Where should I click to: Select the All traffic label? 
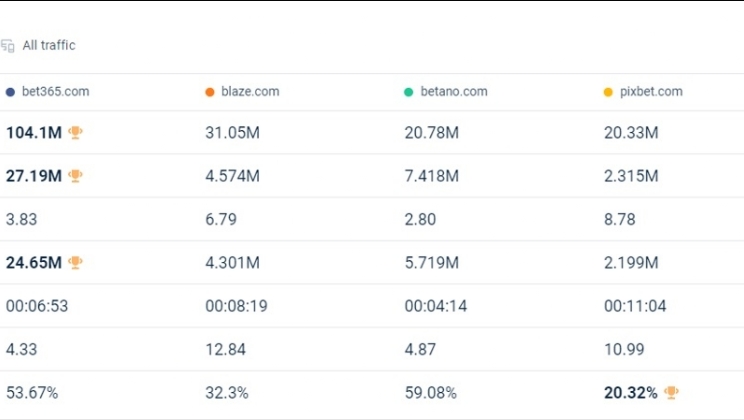(49, 45)
